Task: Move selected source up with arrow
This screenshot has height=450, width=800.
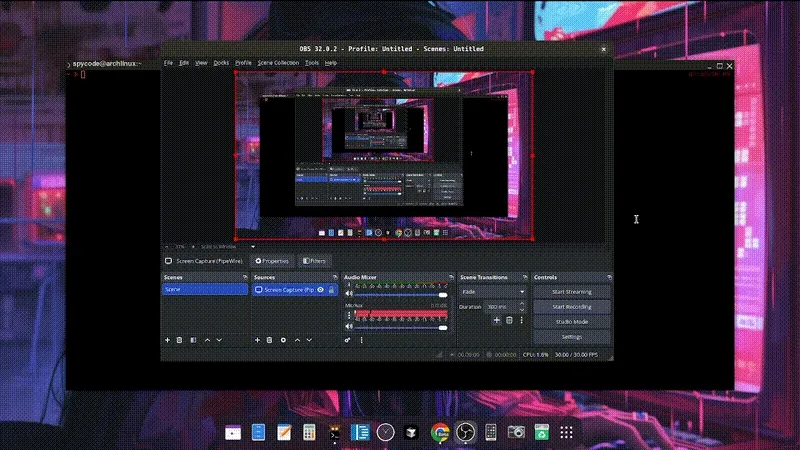Action: click(x=297, y=340)
